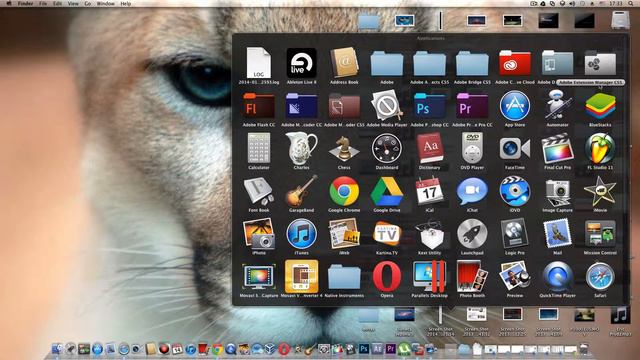
Task: Open the Calculator app
Action: 259,149
